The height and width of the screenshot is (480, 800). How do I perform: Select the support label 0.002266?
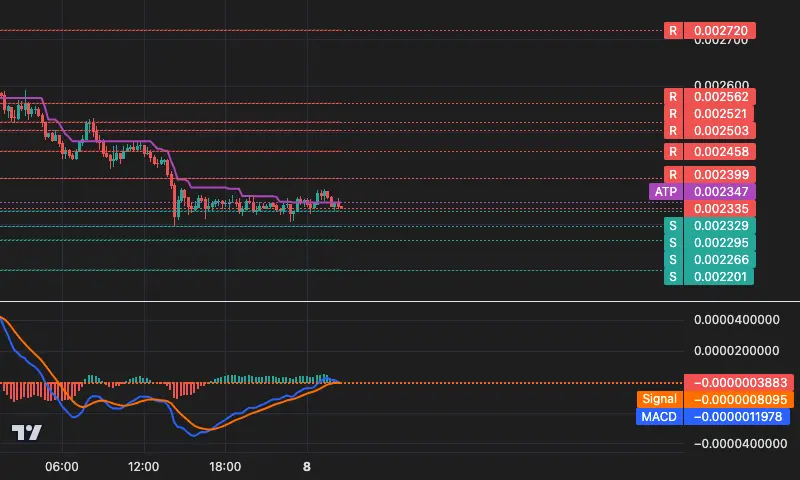(710, 260)
